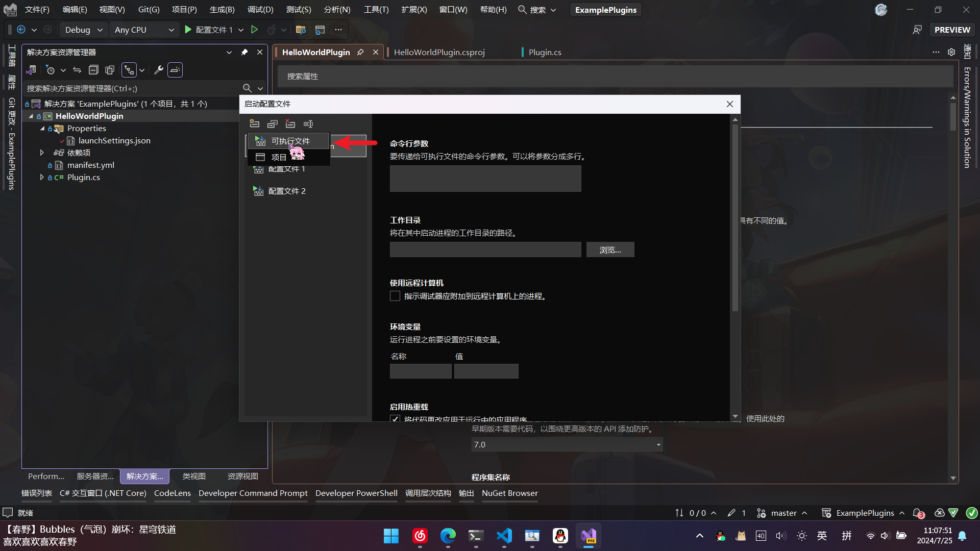Screen dimensions: 980x551
Task: Open Visual Studio Code from taskbar
Action: pos(504,536)
